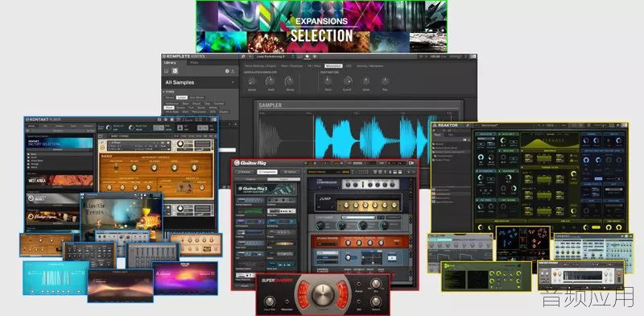Click the search magnifier in Komplete Kontrol header
The image size is (644, 316).
(x=243, y=56)
